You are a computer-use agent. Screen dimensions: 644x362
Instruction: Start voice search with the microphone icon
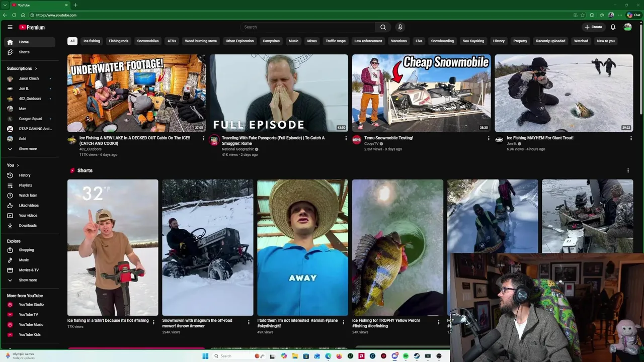pyautogui.click(x=400, y=27)
